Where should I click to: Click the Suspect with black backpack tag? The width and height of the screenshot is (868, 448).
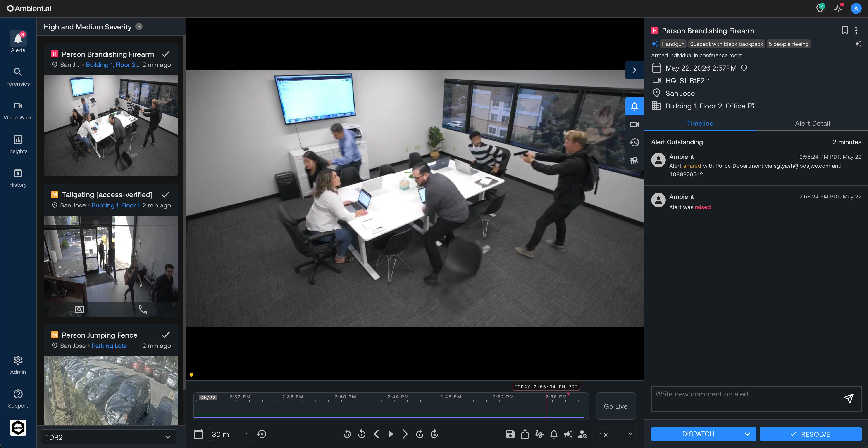click(x=727, y=44)
